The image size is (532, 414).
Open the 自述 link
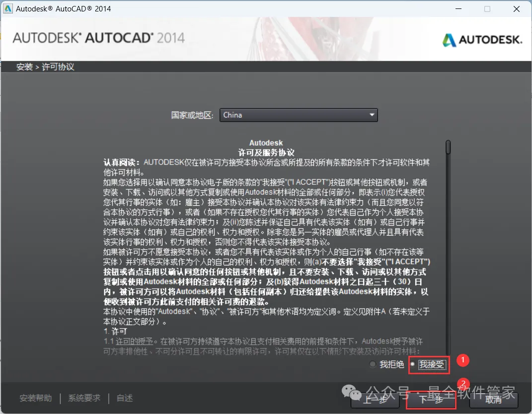(125, 398)
